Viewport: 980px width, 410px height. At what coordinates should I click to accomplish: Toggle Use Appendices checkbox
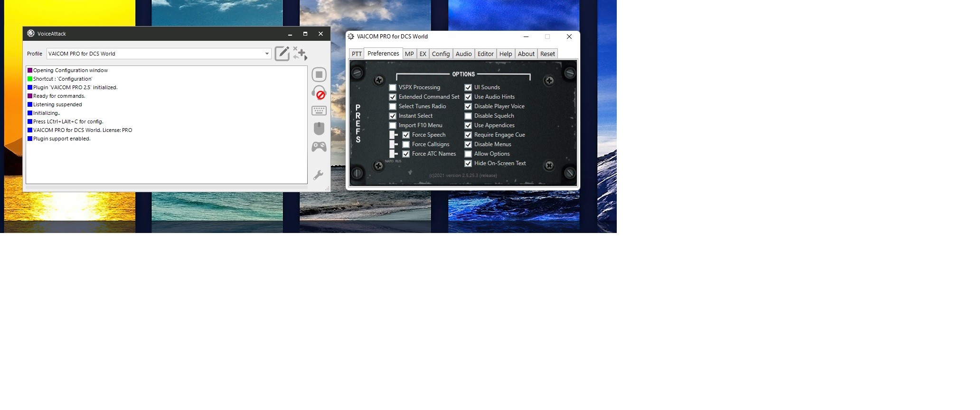coord(468,125)
